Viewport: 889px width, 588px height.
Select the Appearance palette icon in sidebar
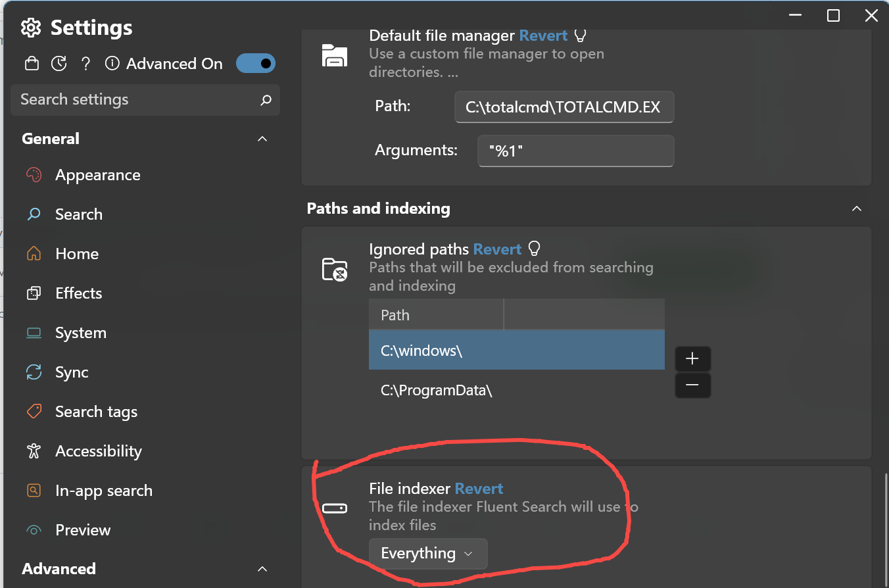[x=34, y=174]
